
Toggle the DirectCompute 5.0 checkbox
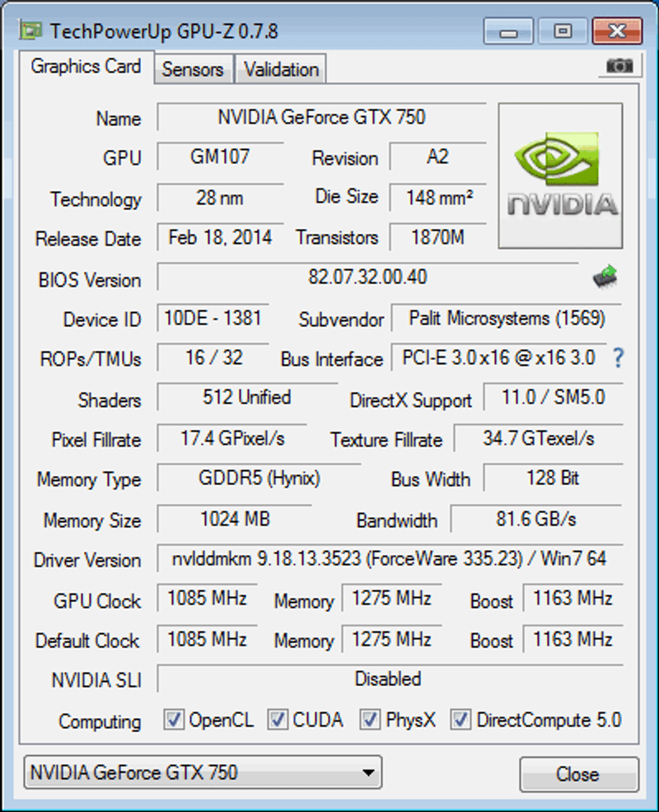point(461,720)
